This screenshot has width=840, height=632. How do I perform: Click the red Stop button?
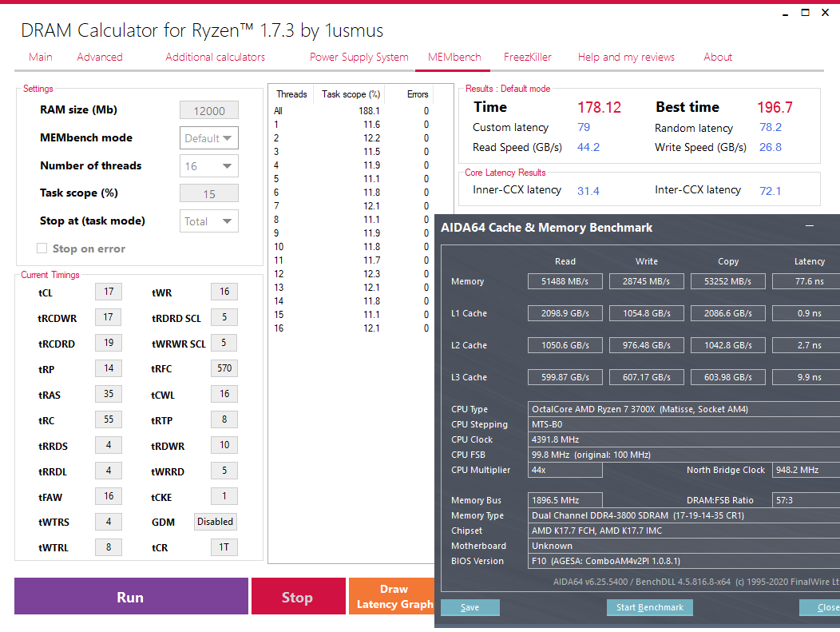(298, 596)
